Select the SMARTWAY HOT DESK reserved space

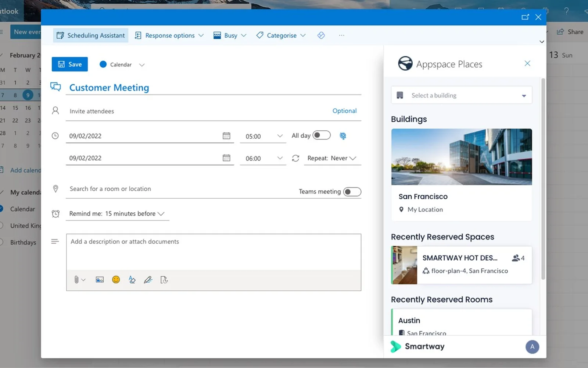pos(462,265)
